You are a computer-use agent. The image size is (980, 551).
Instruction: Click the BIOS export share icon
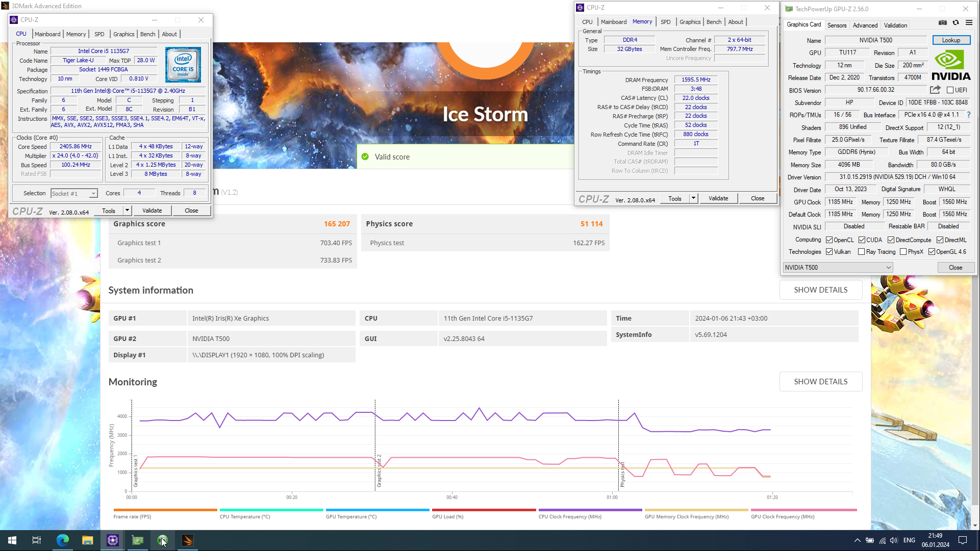pyautogui.click(x=935, y=90)
